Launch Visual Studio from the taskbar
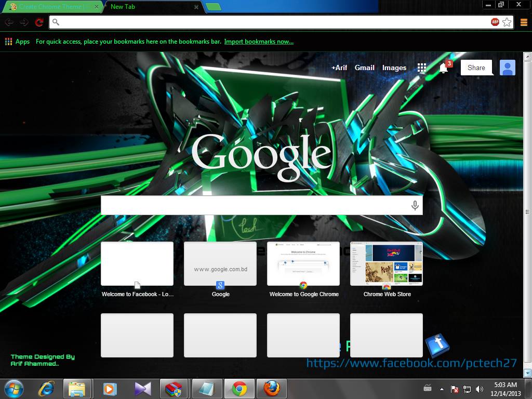Screen dimensions: 532x399 point(142,389)
